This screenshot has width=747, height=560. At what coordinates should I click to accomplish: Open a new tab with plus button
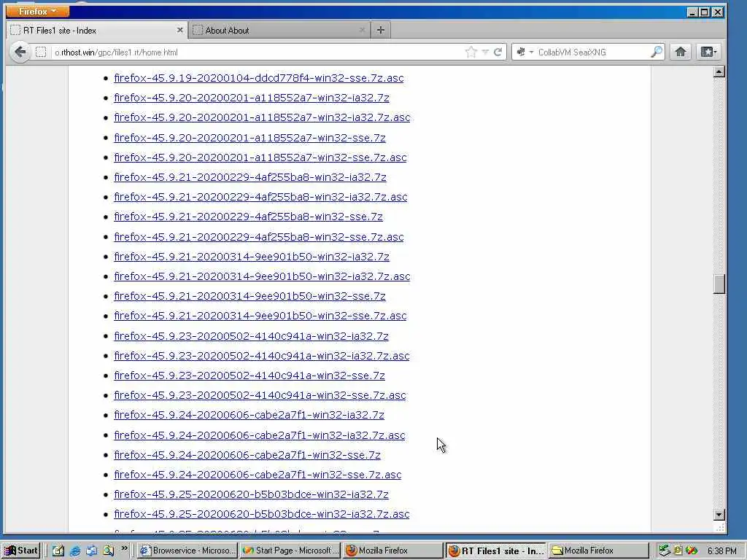[380, 30]
